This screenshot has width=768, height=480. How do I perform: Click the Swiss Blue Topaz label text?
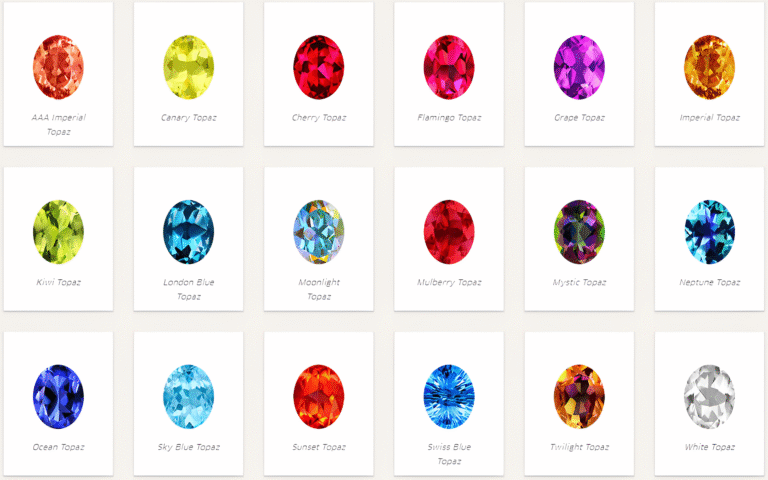[x=449, y=454]
